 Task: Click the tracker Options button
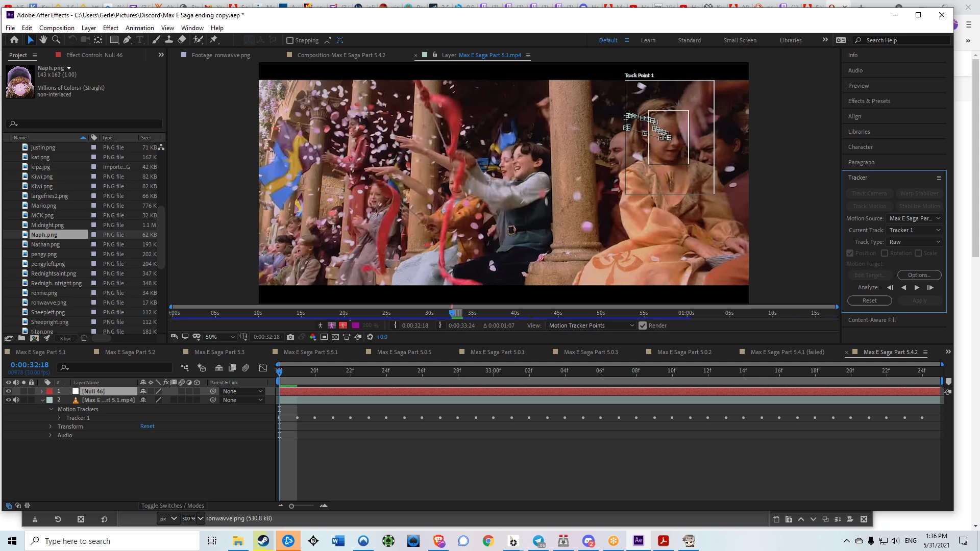[919, 275]
